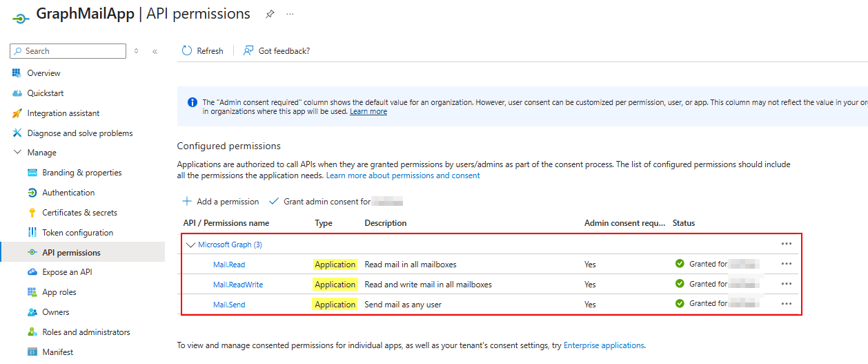The image size is (868, 364).
Task: Open Got feedback? link
Action: click(277, 51)
